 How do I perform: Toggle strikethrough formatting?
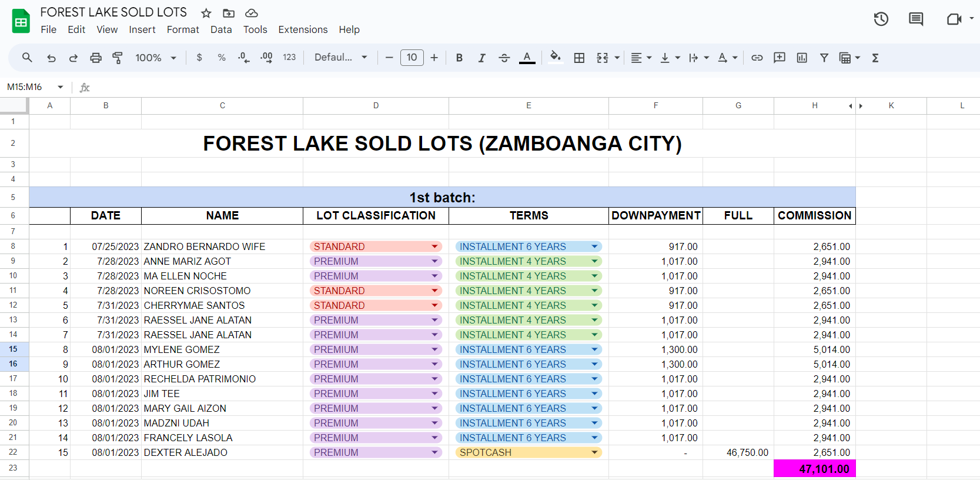[504, 58]
